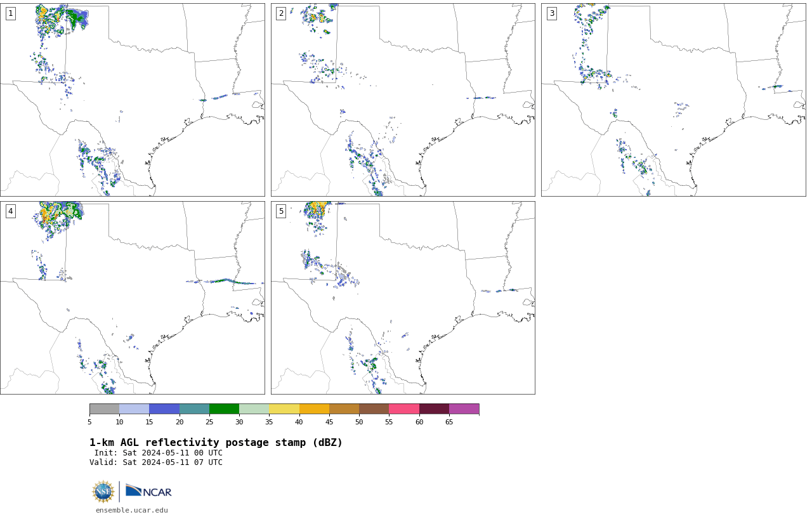Image resolution: width=812 pixels, height=517 pixels.
Task: Select the gray 5-10 dBZ swatch
Action: (x=104, y=409)
